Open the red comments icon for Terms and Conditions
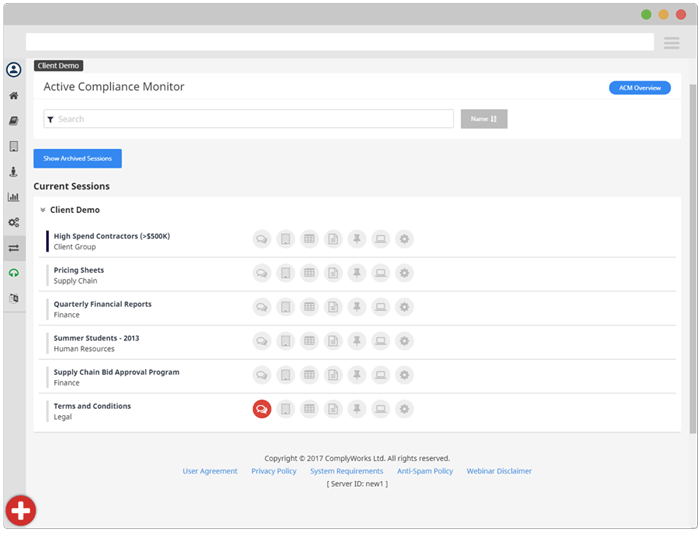Viewport: 700px width, 533px height. (261, 409)
